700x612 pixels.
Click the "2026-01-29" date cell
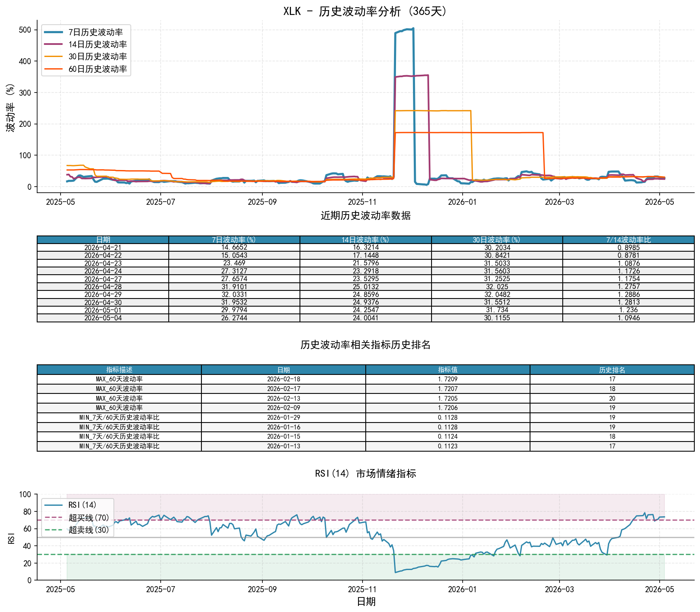coord(283,418)
